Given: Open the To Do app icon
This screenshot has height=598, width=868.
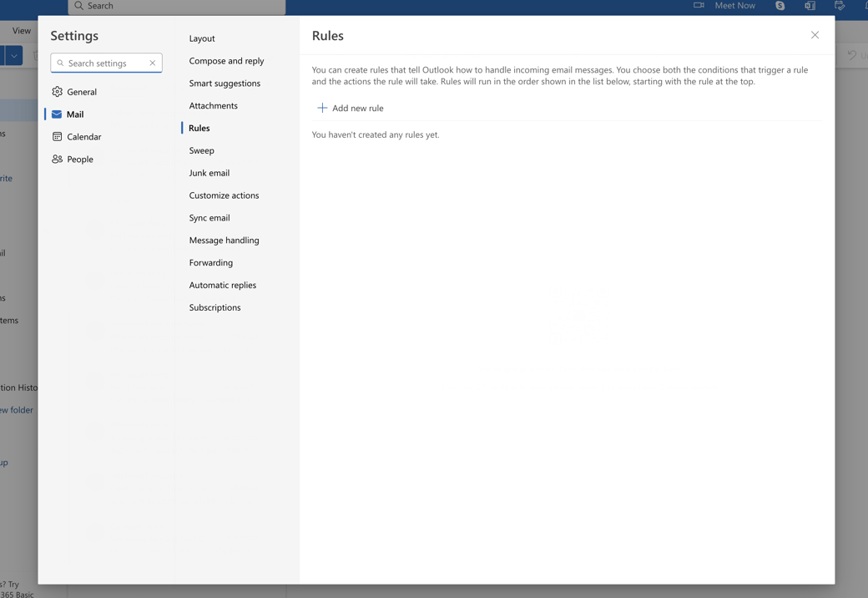Looking at the screenshot, I should click(x=840, y=5).
